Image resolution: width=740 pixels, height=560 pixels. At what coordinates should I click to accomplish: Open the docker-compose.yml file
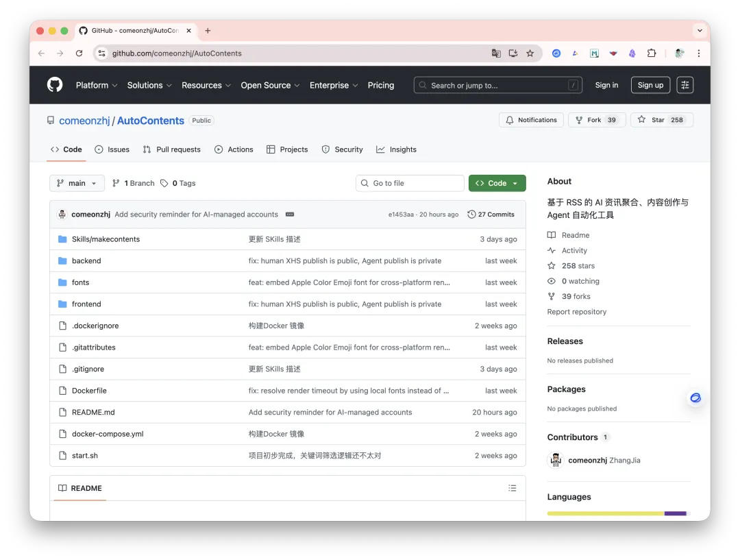[108, 434]
